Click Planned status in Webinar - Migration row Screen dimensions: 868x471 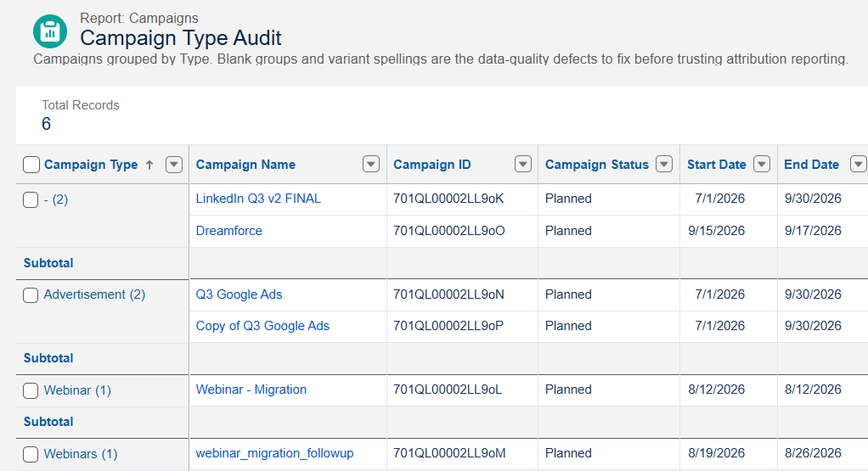568,390
